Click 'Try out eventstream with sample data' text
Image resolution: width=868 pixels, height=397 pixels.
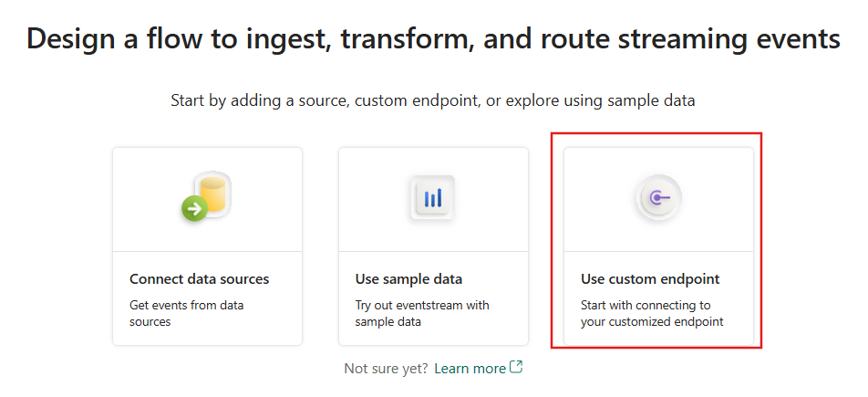(422, 313)
